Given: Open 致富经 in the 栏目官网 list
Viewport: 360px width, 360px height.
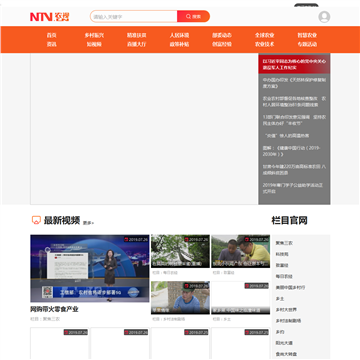Looking at the screenshot, I should click(282, 265).
